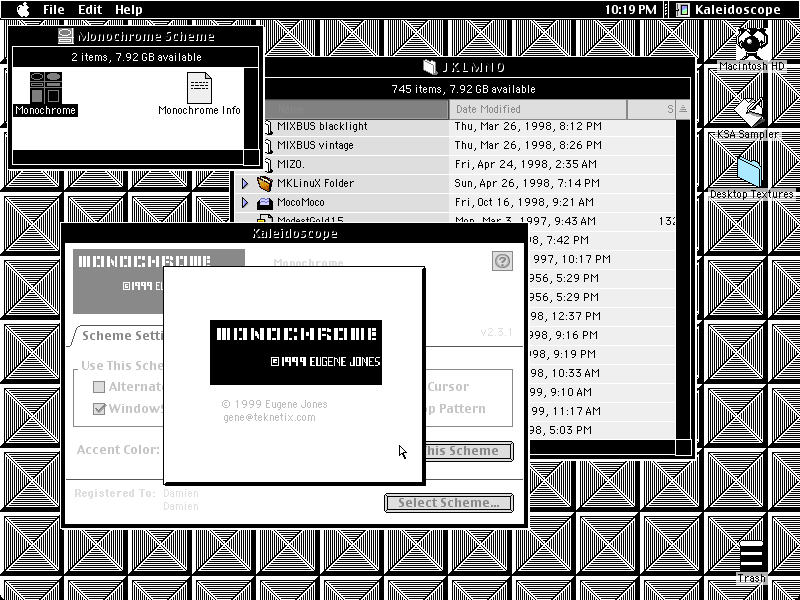Click the © 1999 Eugene Jones dialog text
The width and height of the screenshot is (800, 600).
[274, 404]
